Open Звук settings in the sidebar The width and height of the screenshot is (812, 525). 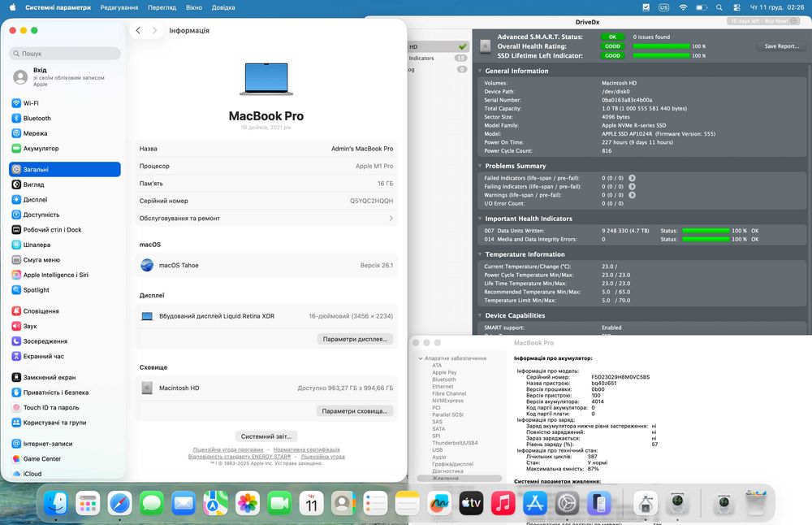(65, 326)
